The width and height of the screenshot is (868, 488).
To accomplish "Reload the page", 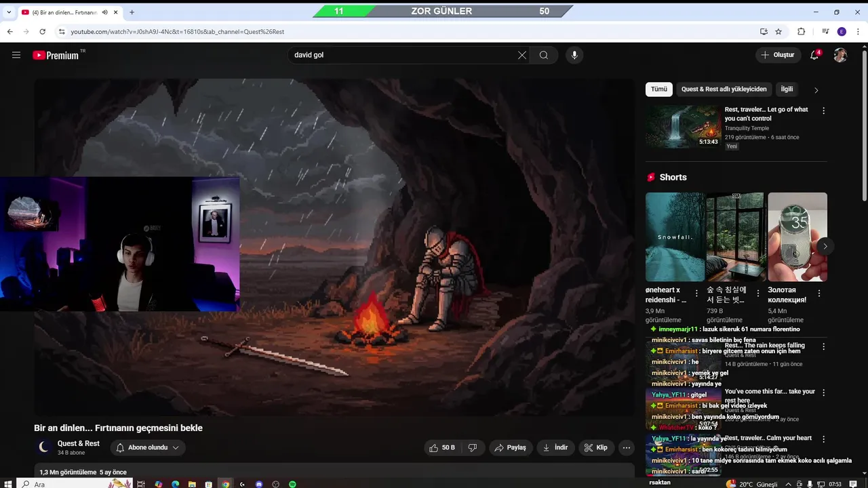I will coord(42,31).
